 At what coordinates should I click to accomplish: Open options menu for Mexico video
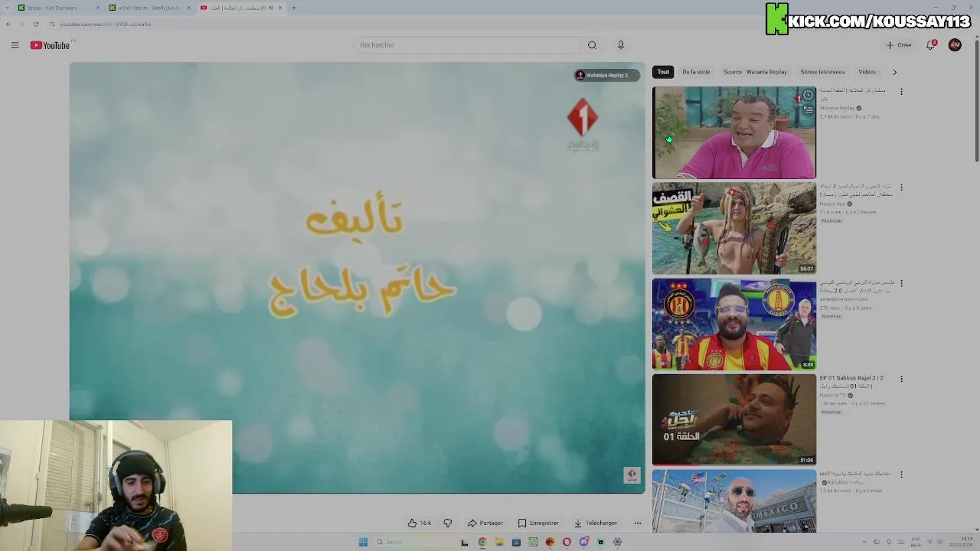(901, 474)
